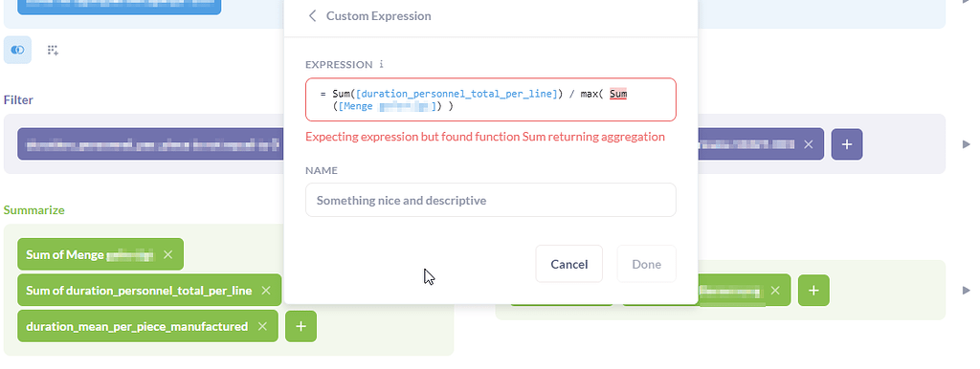Preview the summarize step results
This screenshot has height=369, width=980.
(x=967, y=291)
